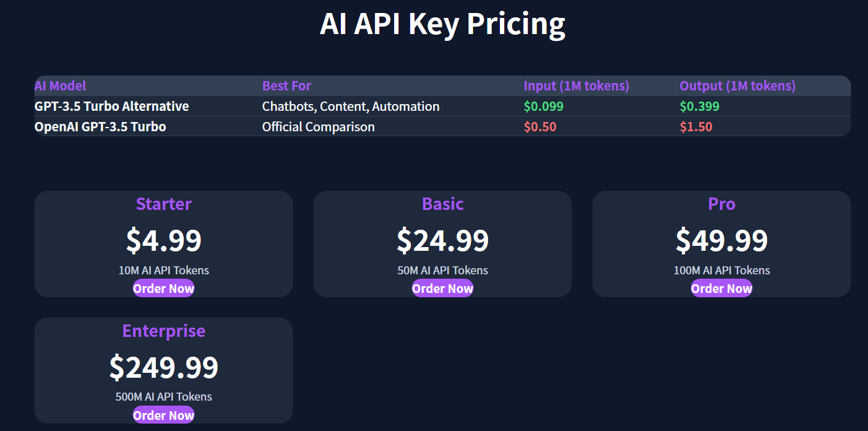The width and height of the screenshot is (868, 431).
Task: Click the $24.99 Basic plan price
Action: pos(442,241)
